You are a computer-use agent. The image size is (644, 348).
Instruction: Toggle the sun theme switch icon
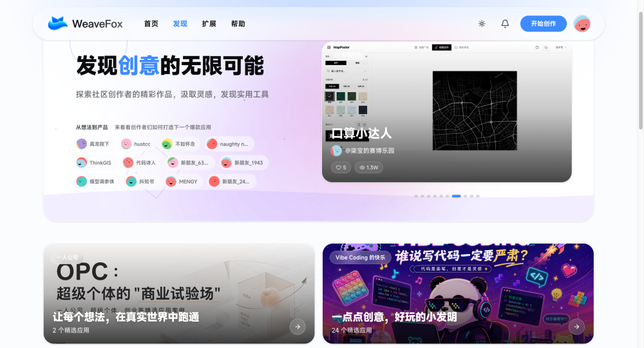click(x=482, y=24)
